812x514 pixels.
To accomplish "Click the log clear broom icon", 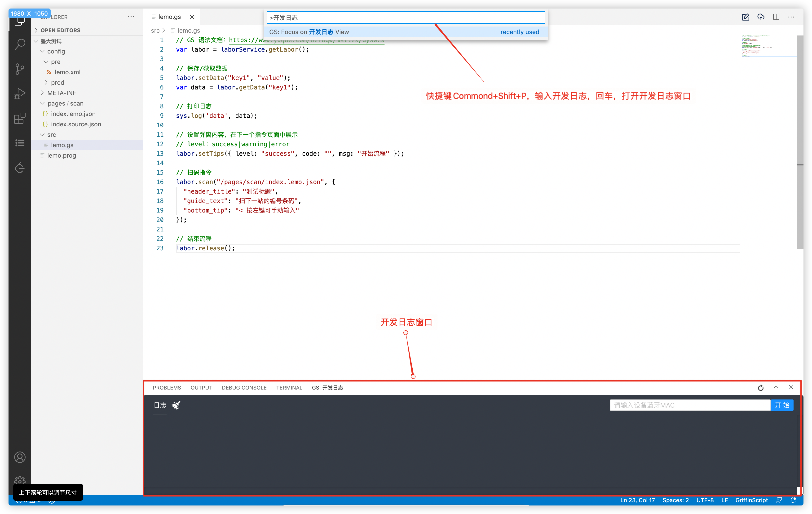I will click(176, 405).
